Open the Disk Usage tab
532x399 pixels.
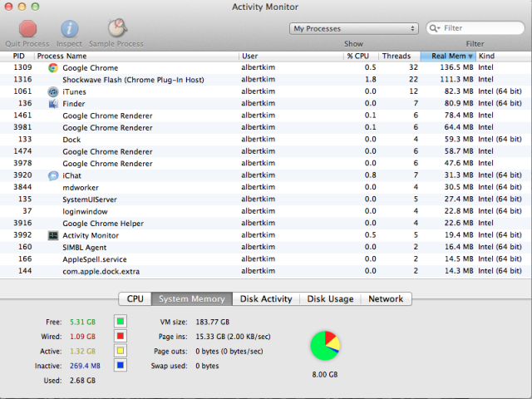point(330,299)
